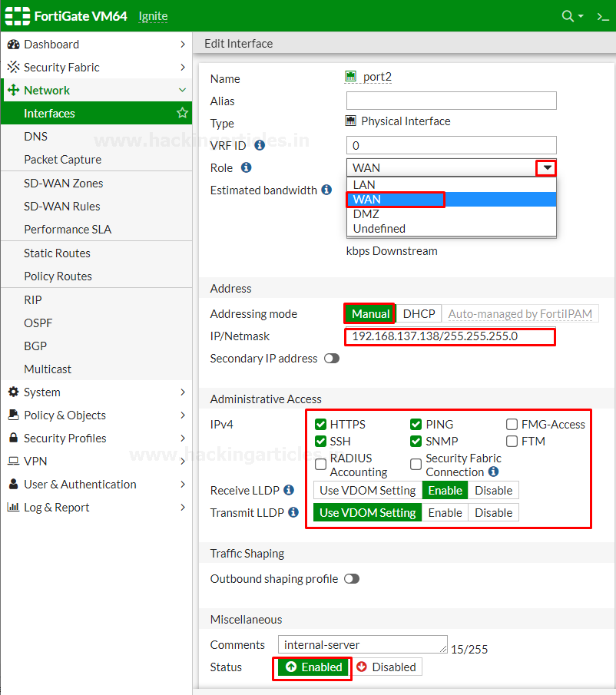Click the Security Fabric icon
The height and width of the screenshot is (695, 616).
(x=14, y=67)
